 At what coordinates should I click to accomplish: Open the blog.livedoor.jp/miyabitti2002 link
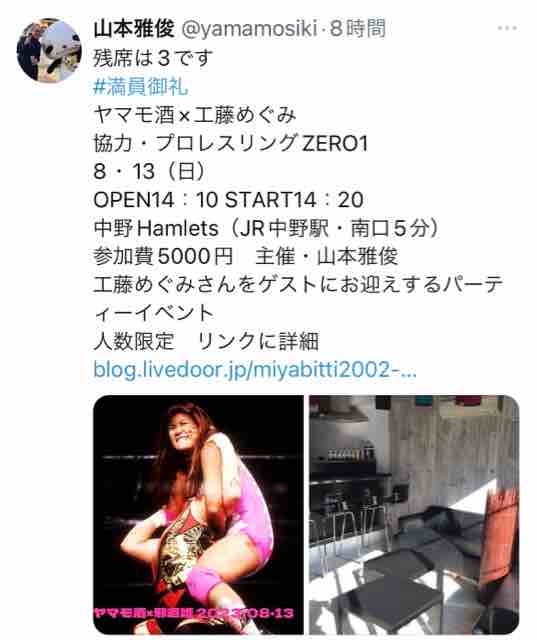point(255,370)
